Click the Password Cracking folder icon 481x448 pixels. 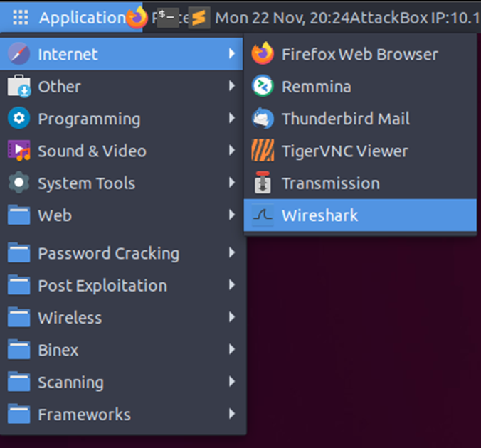(x=18, y=252)
